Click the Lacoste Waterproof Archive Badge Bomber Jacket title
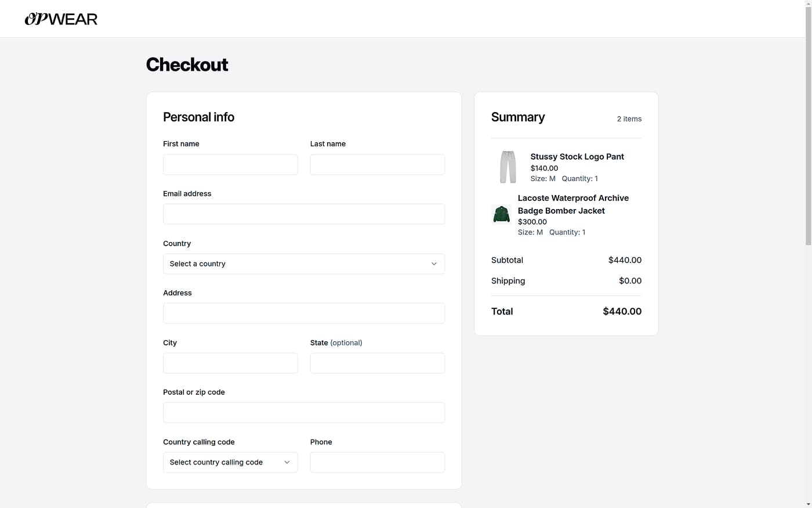The image size is (812, 508). 573,204
